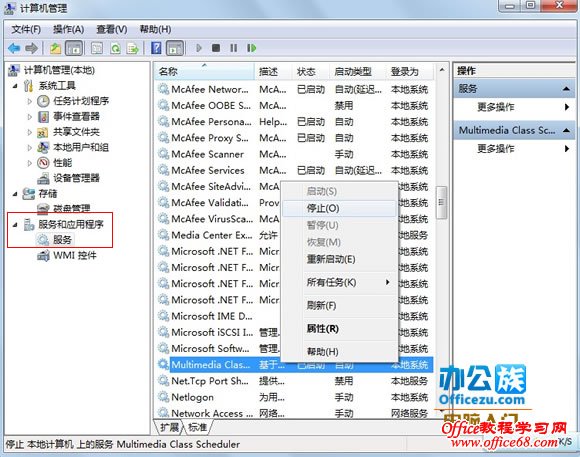The width and height of the screenshot is (580, 457).
Task: Click the Refresh toolbar icon
Action: [x=115, y=48]
